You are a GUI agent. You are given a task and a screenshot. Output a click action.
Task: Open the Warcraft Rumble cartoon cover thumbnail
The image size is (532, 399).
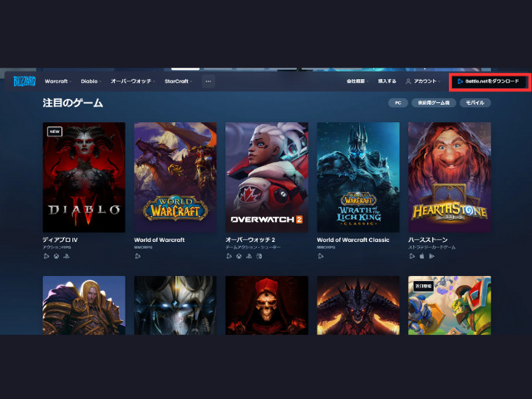450,305
